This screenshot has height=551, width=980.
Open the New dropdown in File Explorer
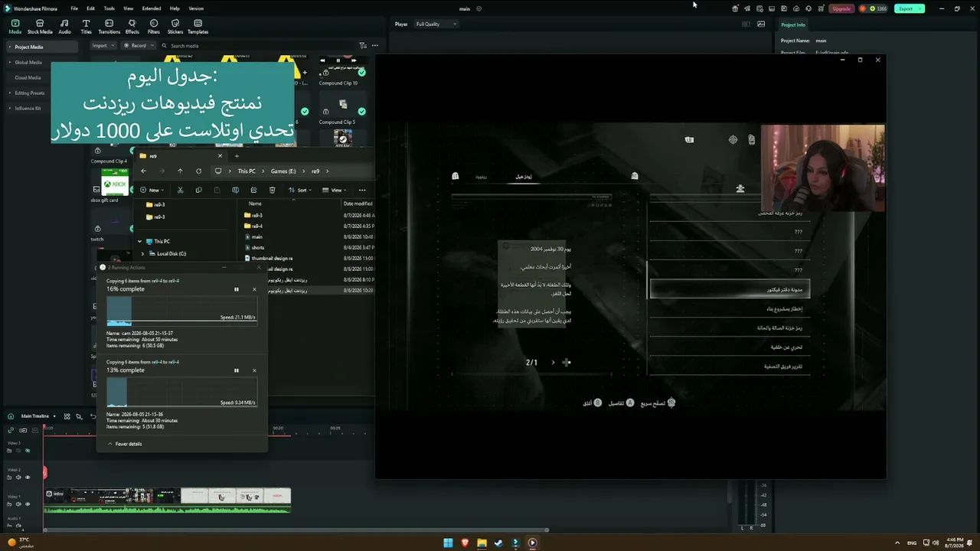tap(151, 190)
